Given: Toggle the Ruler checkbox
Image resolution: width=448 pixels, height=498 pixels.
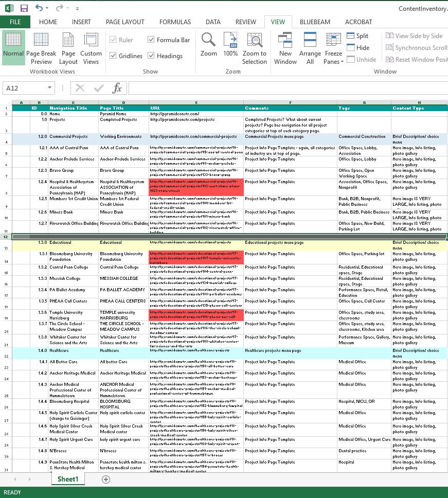Looking at the screenshot, I should (x=113, y=40).
